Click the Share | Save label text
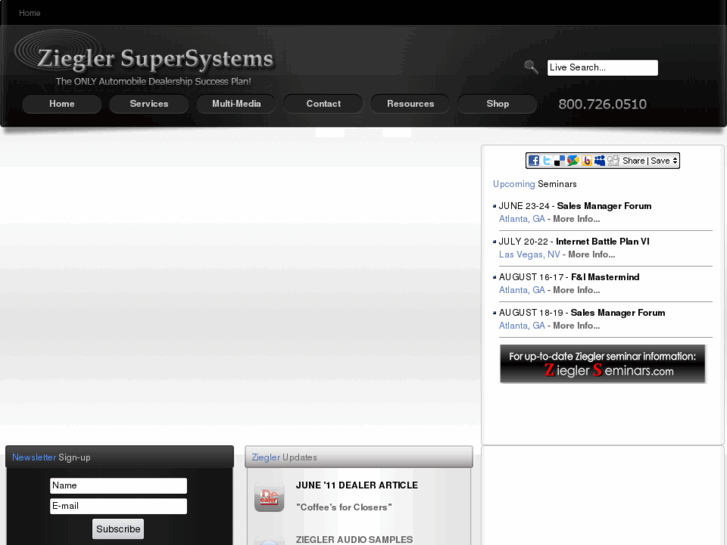Screen dimensions: 727x545 click(x=646, y=160)
